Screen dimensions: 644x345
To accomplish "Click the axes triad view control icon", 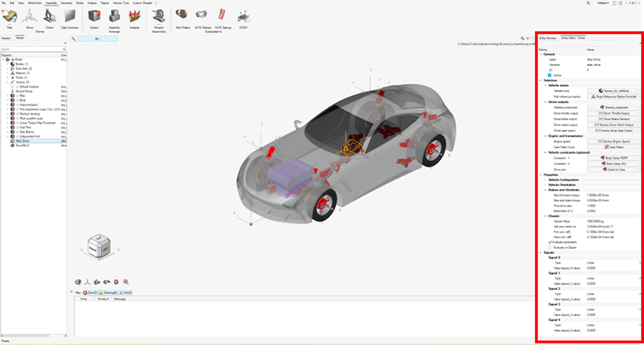I will pos(87,282).
